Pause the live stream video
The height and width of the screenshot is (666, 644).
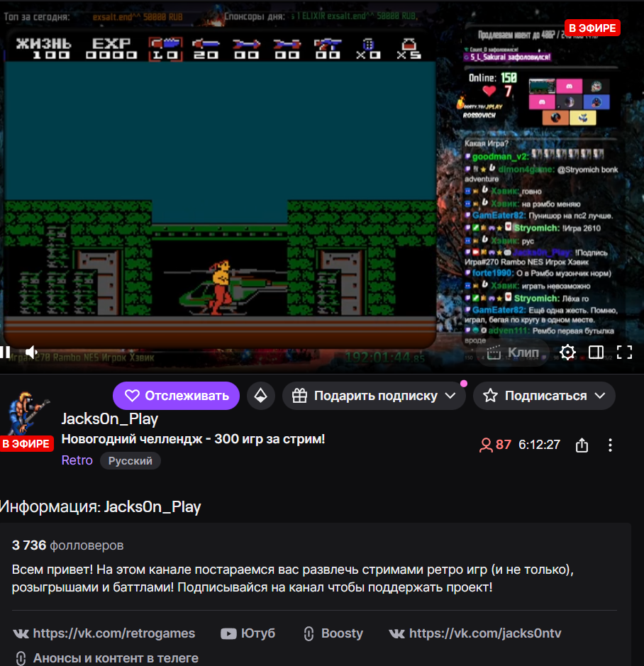point(5,352)
